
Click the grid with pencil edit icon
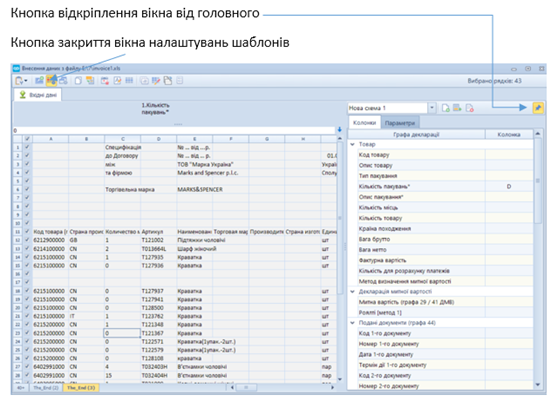pyautogui.click(x=156, y=81)
